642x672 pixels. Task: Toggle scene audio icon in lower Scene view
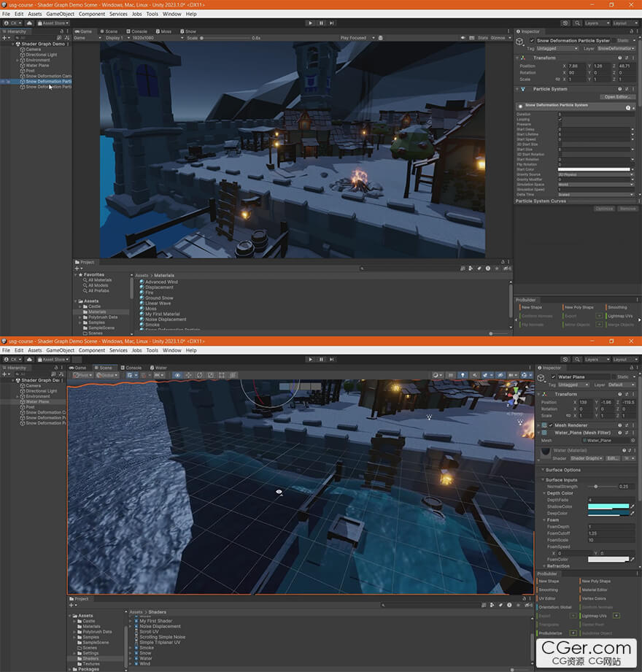[474, 375]
